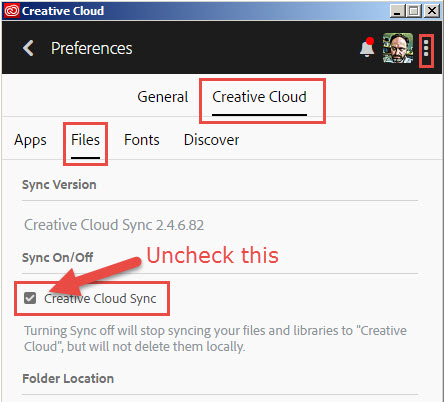Screen dimensions: 444x402
Task: Switch to the Fonts sub-tab
Action: [x=142, y=140]
